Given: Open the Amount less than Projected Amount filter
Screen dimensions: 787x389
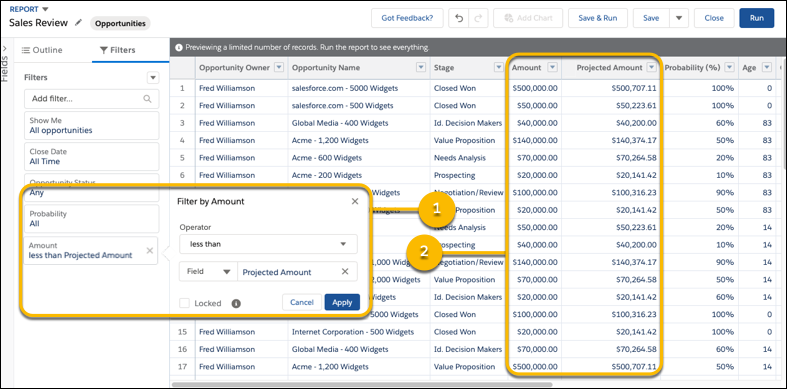Looking at the screenshot, I should pos(90,250).
